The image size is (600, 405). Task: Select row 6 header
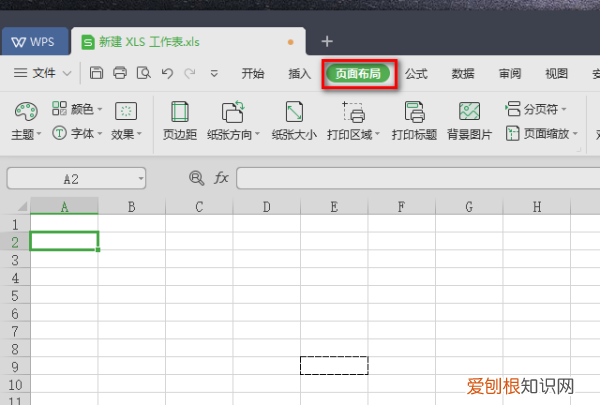(15, 313)
